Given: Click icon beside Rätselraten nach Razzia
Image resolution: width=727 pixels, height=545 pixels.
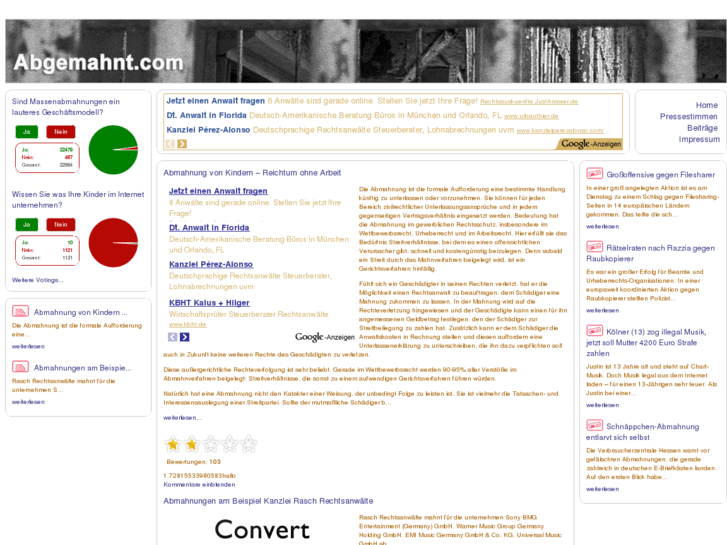Looking at the screenshot, I should (x=594, y=247).
